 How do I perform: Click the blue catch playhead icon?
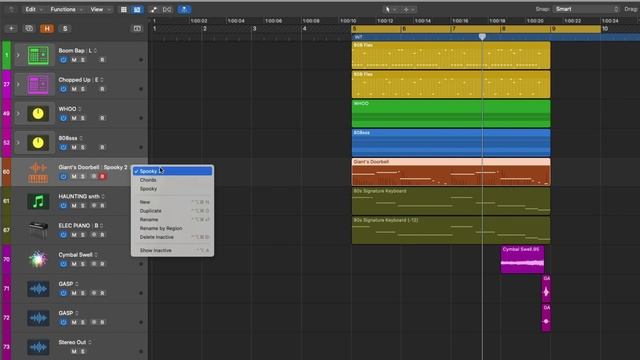(x=184, y=9)
